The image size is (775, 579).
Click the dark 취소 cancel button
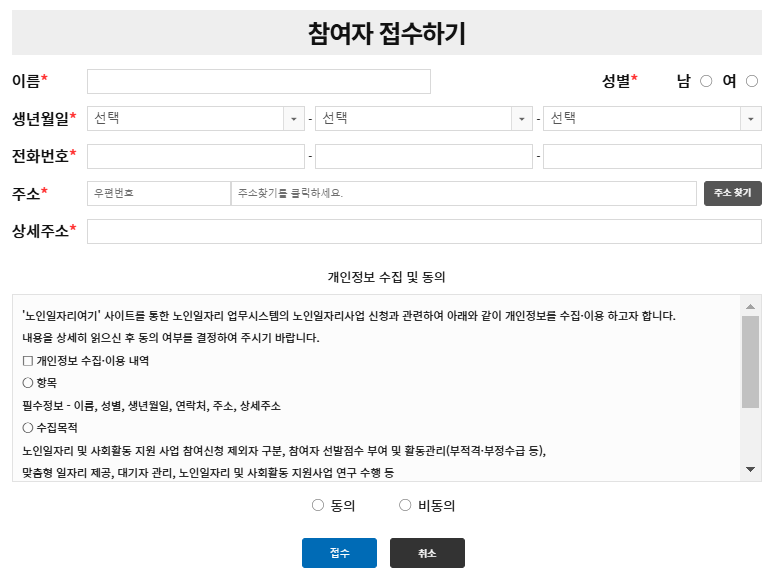(x=427, y=553)
